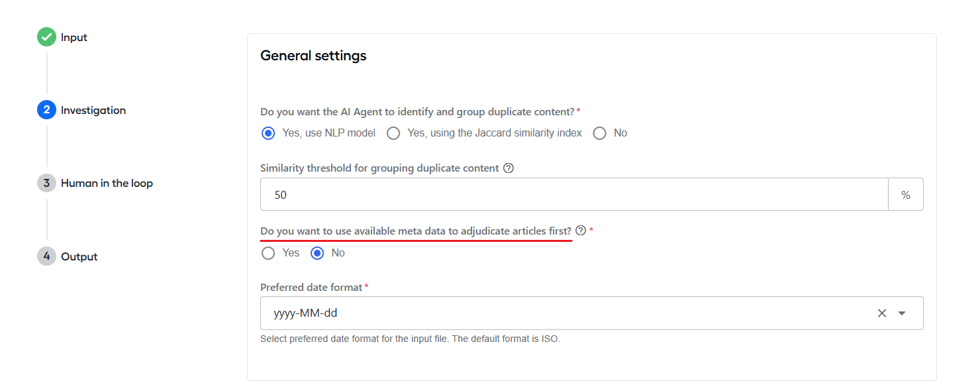Click the similarity threshold field showing 50
This screenshot has height=387, width=980.
coord(574,195)
